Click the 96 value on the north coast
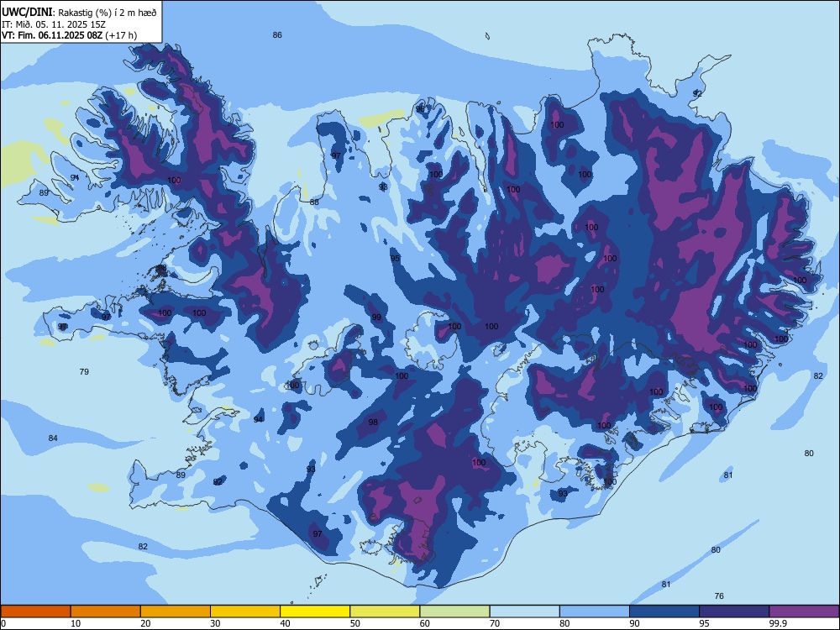Screen dimensions: 840x630 point(420,109)
